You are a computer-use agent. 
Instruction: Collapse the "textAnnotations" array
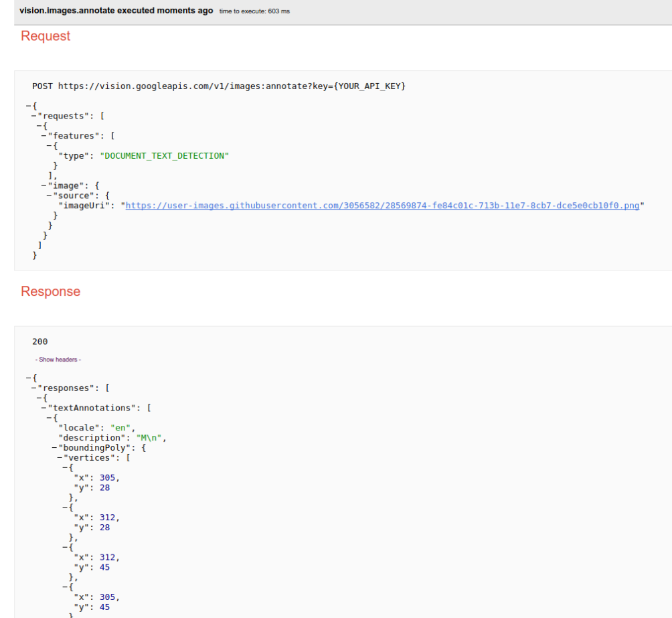(x=44, y=408)
